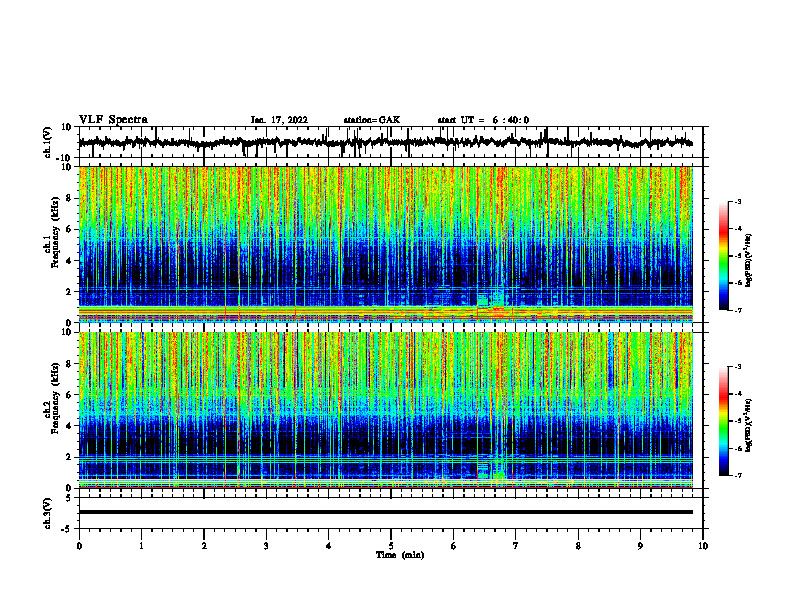Viewport: 792px width, 612px height.
Task: Click time axis tick label '0'
Action: coord(79,546)
